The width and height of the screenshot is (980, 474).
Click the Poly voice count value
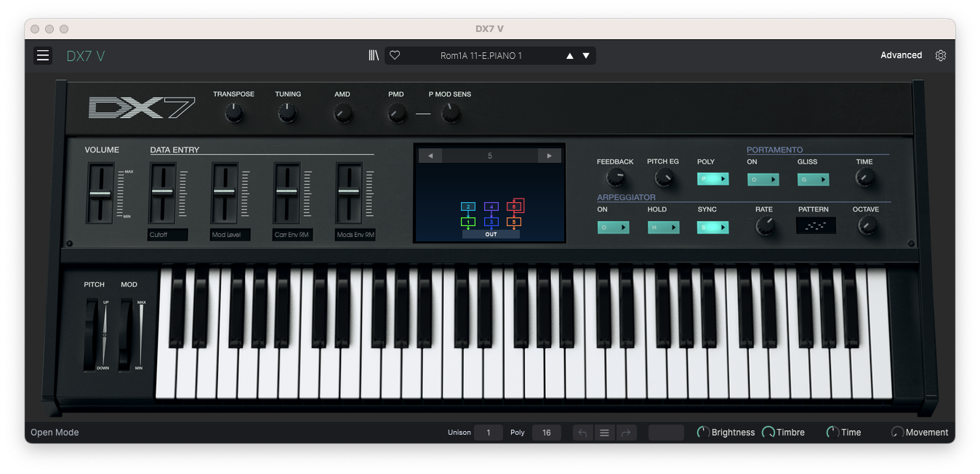click(x=546, y=433)
